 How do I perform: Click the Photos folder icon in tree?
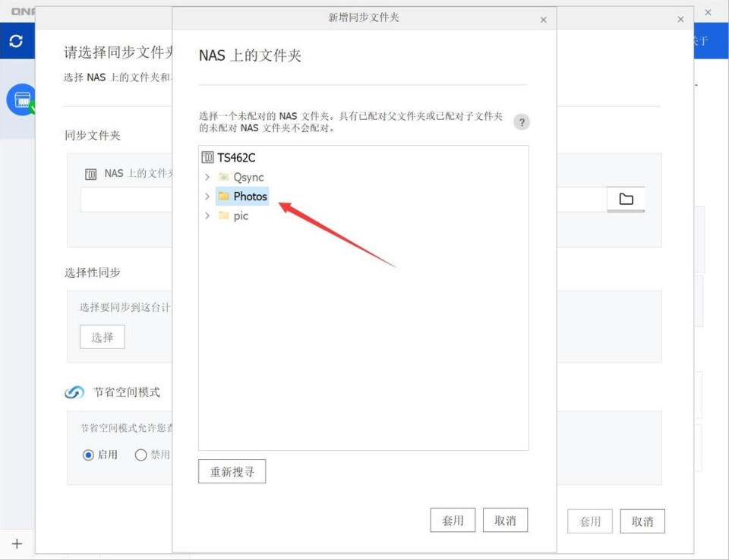(x=224, y=196)
